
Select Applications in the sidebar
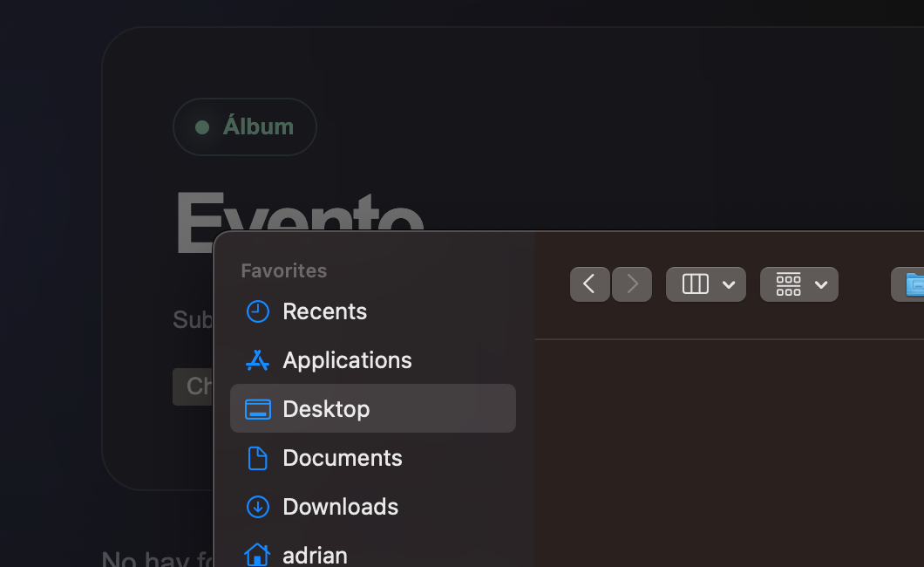point(372,360)
